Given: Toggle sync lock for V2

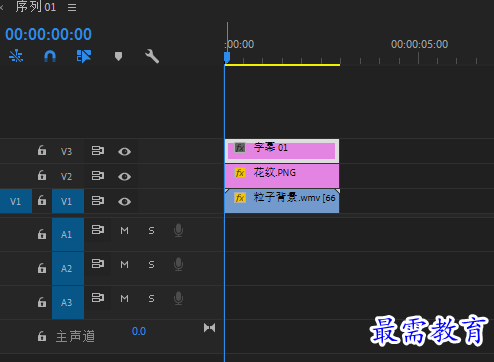Looking at the screenshot, I should (98, 175).
